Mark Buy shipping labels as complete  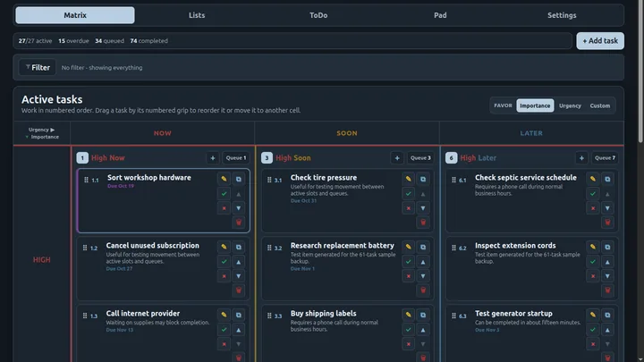[408, 329]
